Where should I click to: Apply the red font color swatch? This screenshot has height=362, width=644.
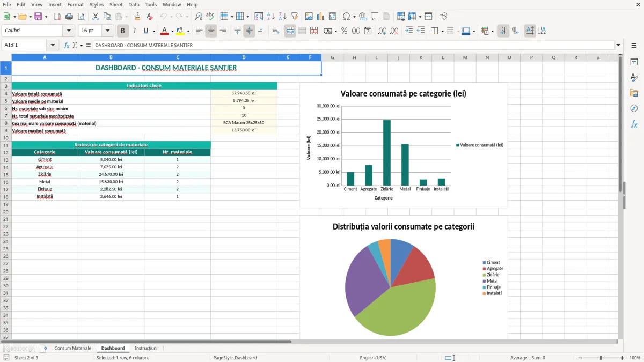[165, 31]
